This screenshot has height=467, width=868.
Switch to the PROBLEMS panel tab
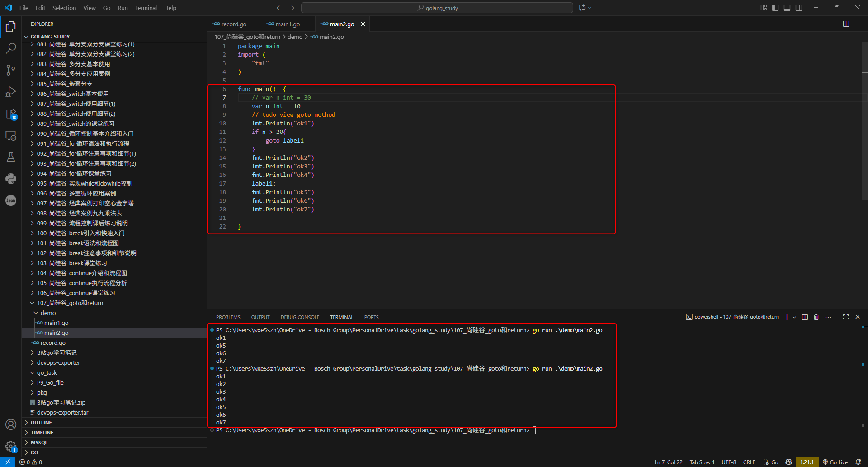point(228,317)
